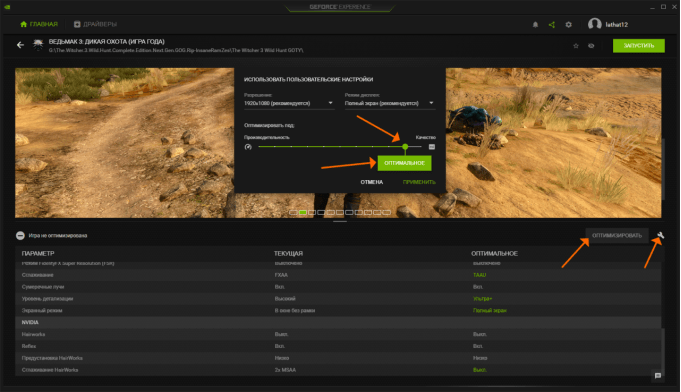This screenshot has height=392, width=681.
Task: Click the share icon in top bar
Action: point(552,25)
